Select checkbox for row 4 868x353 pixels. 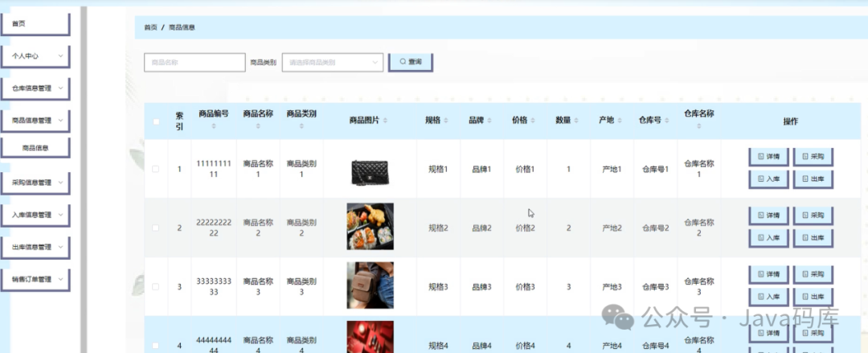click(156, 345)
